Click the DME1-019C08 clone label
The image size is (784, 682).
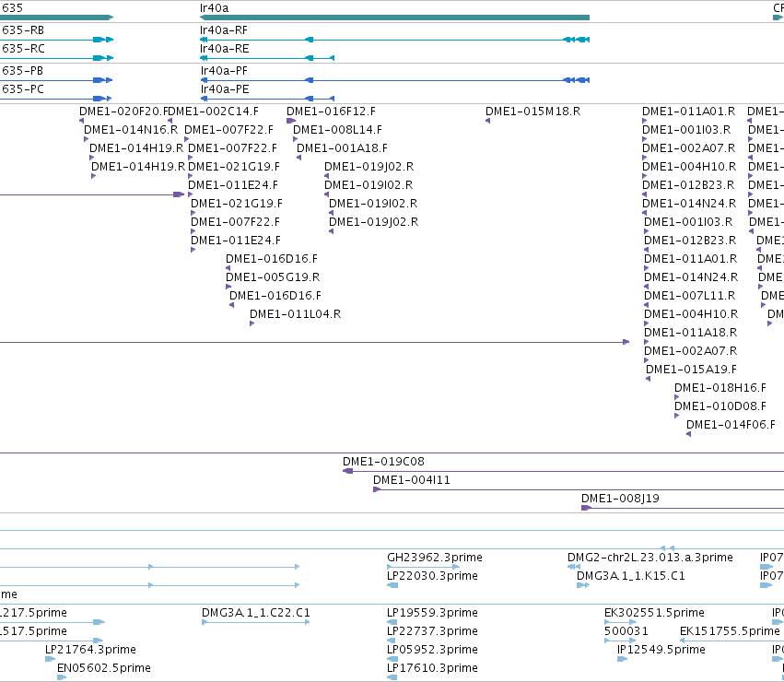pyautogui.click(x=383, y=462)
